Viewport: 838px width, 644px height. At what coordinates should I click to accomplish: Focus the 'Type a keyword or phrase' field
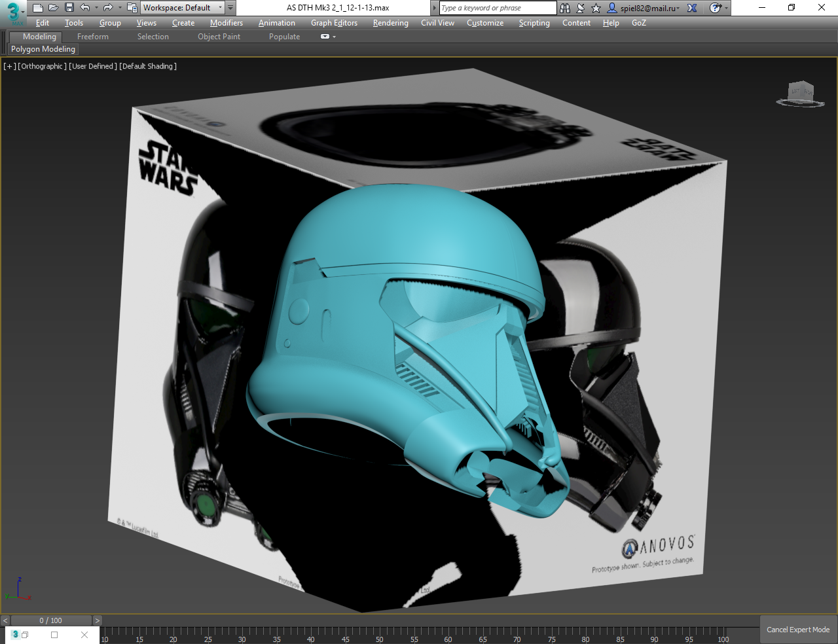tap(498, 8)
